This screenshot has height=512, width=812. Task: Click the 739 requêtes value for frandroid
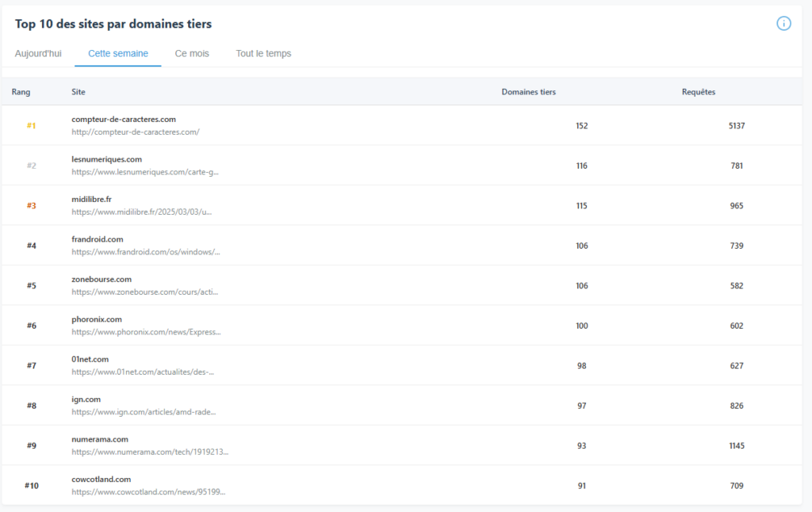(737, 246)
